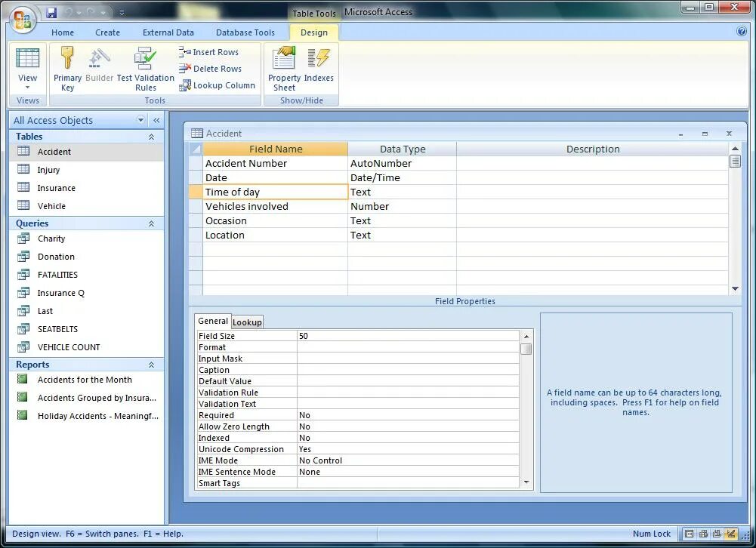The image size is (756, 548).
Task: Open the Accidents for the Month report
Action: pyautogui.click(x=85, y=380)
